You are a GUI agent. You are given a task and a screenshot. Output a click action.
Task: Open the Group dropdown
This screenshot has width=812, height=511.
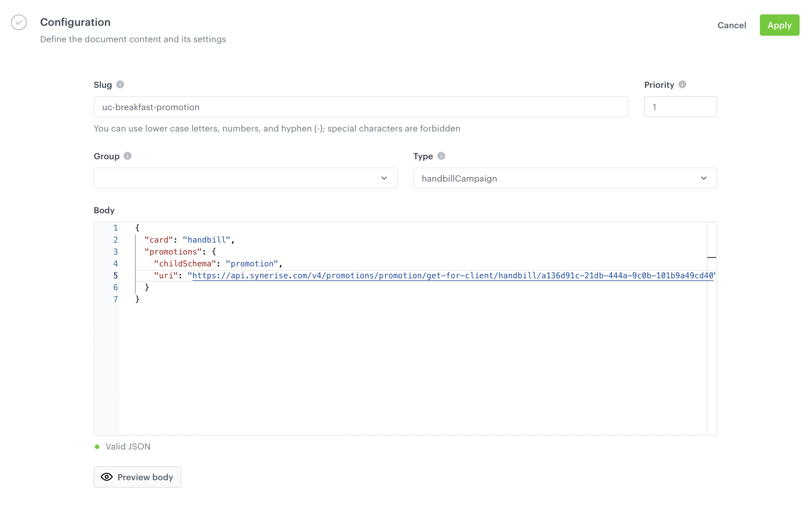coord(245,178)
